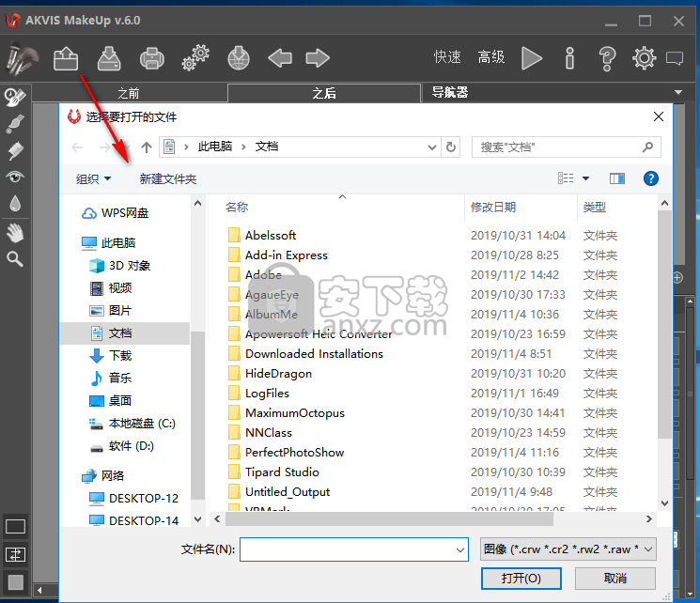Open file type filter dropdown
700x603 pixels.
click(x=568, y=549)
